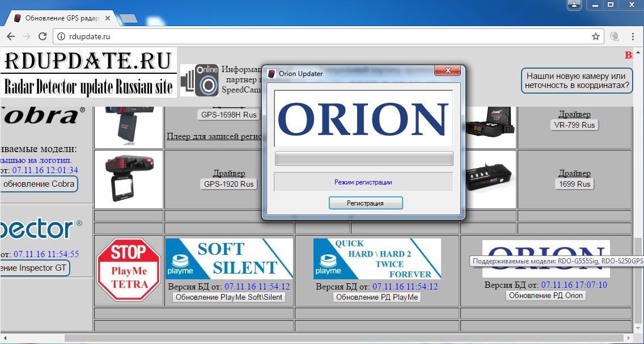The image size is (644, 344).
Task: Click the rdupdate.ru address bar
Action: pyautogui.click(x=329, y=37)
